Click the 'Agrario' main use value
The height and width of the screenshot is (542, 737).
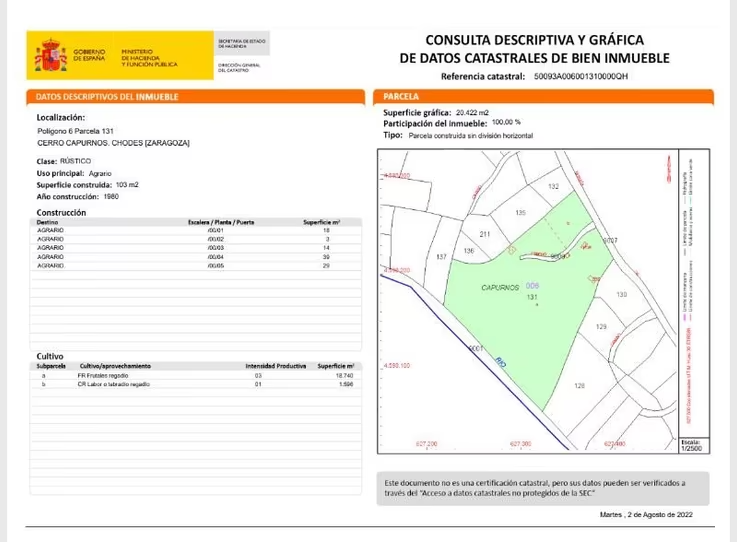100,173
